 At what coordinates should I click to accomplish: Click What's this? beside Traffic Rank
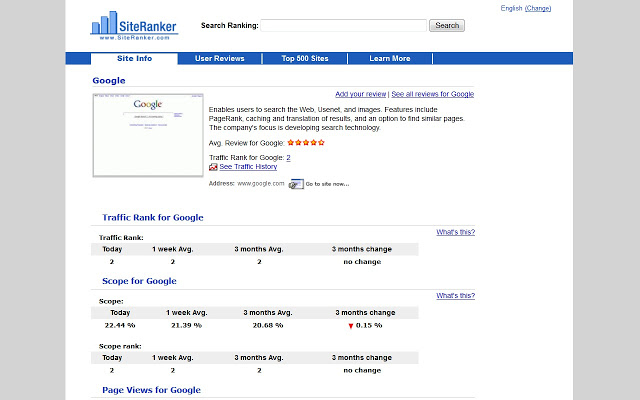(455, 232)
